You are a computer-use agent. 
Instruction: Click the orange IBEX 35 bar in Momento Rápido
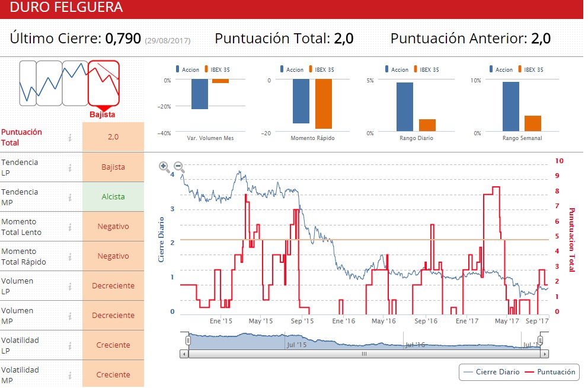click(324, 104)
